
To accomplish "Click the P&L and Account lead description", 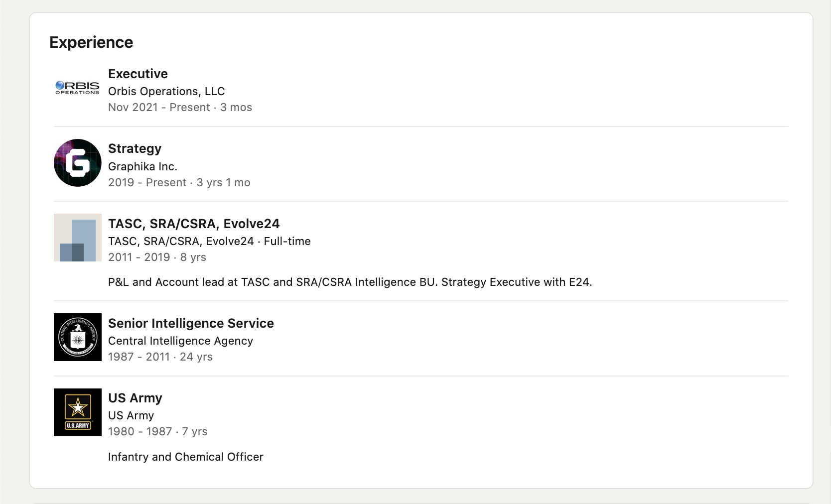I will 350,282.
